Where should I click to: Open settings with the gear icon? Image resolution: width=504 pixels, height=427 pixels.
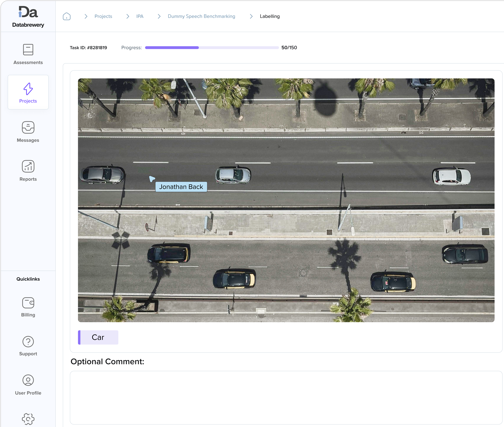point(28,419)
